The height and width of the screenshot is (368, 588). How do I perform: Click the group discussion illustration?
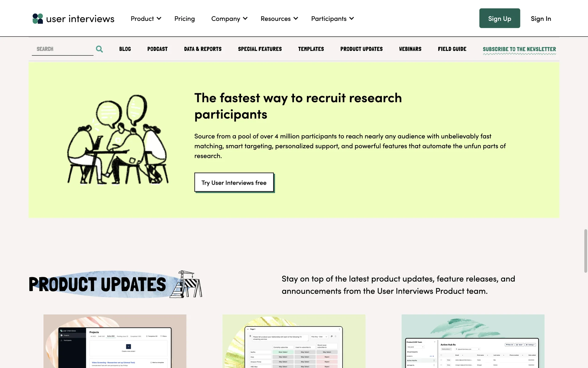coord(118,140)
